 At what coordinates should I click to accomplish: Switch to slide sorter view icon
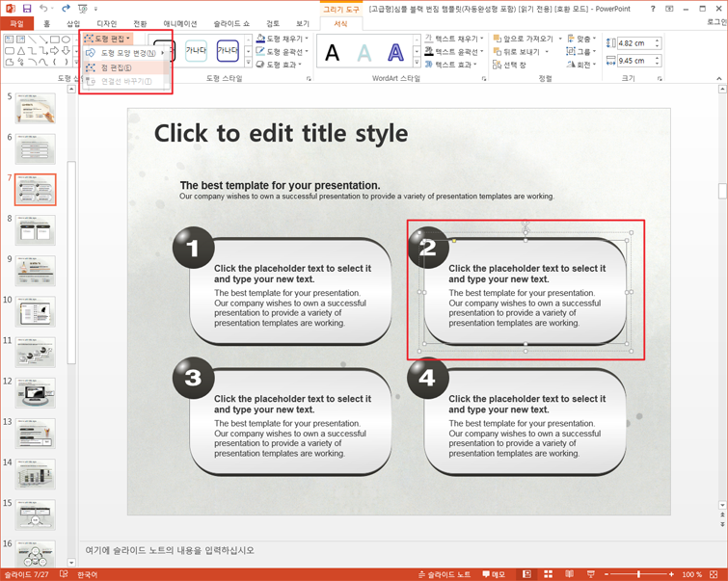pyautogui.click(x=549, y=574)
